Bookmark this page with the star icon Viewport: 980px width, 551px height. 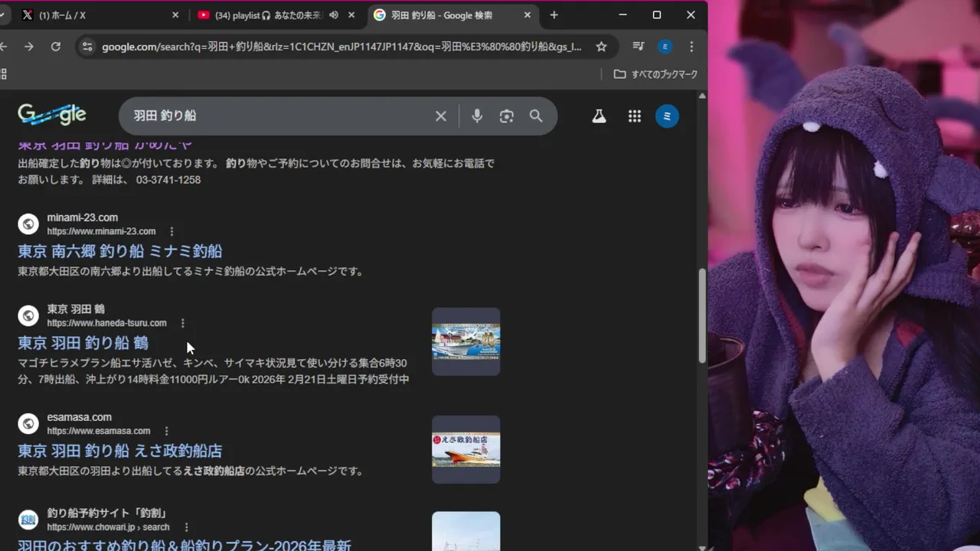tap(602, 47)
